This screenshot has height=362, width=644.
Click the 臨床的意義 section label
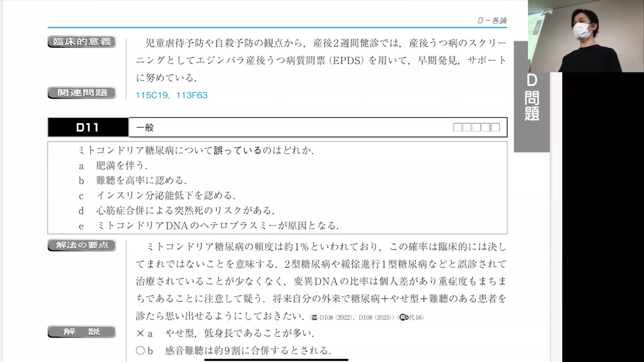(82, 42)
